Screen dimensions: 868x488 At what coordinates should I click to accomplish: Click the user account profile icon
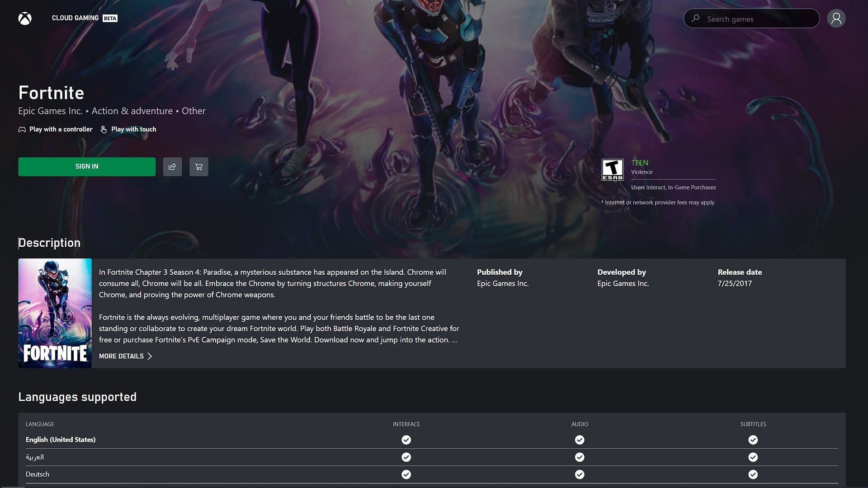coord(836,18)
